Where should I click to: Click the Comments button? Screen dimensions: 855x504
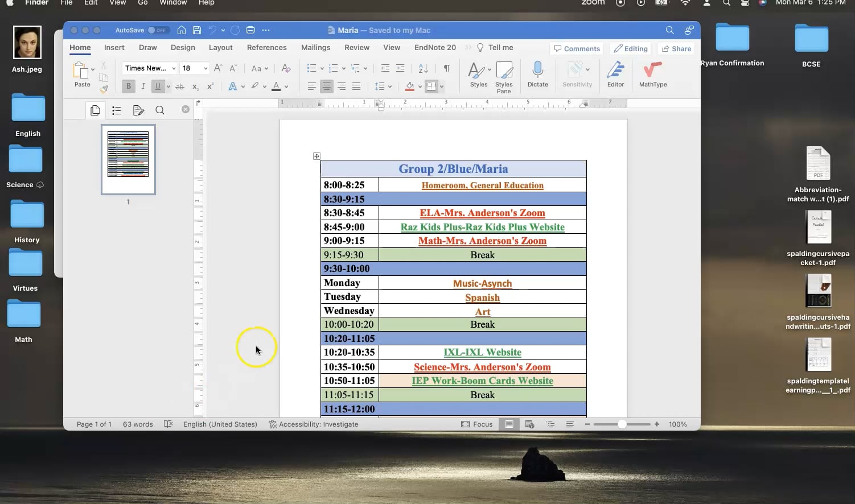coord(577,48)
